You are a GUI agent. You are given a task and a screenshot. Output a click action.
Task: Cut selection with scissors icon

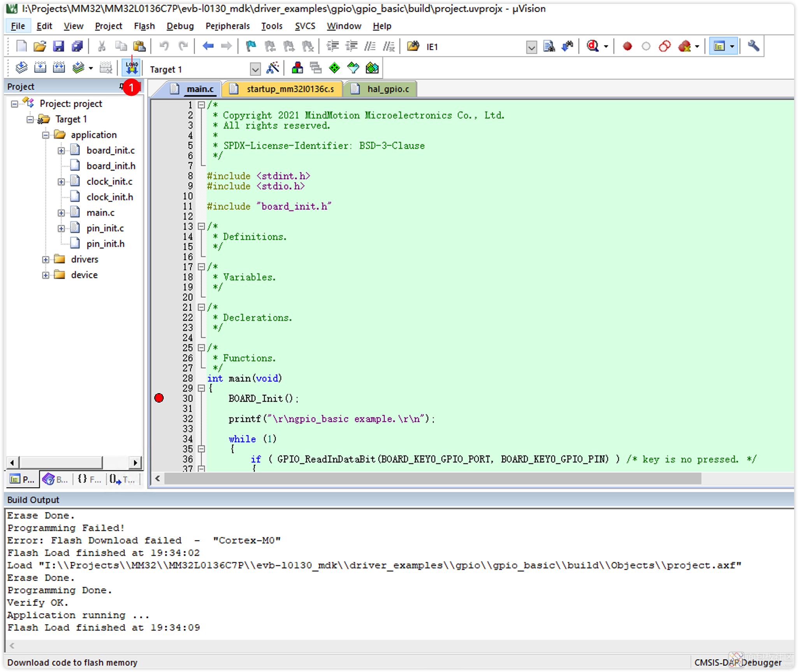point(102,46)
